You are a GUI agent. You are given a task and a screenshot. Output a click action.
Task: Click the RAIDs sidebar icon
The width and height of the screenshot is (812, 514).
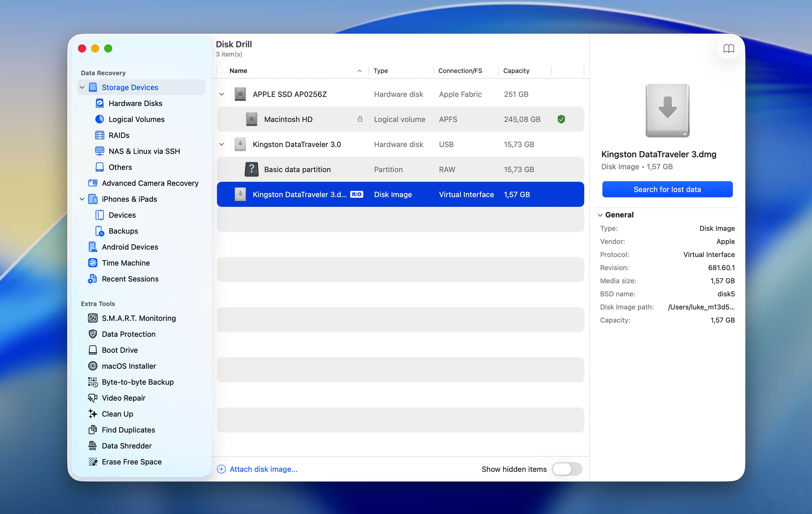[x=99, y=135]
